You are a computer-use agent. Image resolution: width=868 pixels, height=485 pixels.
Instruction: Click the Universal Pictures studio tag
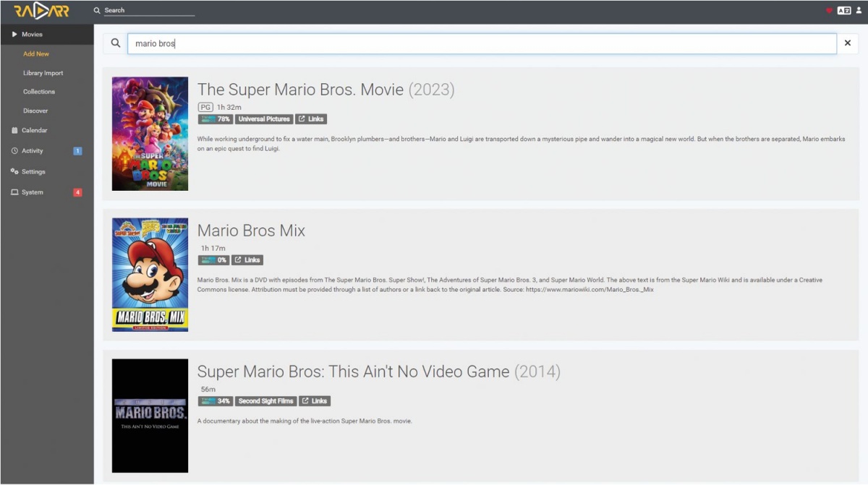pyautogui.click(x=264, y=119)
